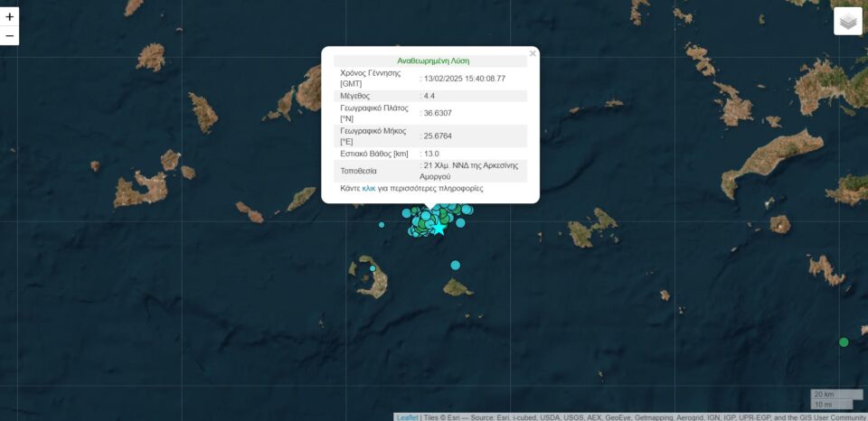Zoom out of the map
The height and width of the screenshot is (421, 868).
10,36
